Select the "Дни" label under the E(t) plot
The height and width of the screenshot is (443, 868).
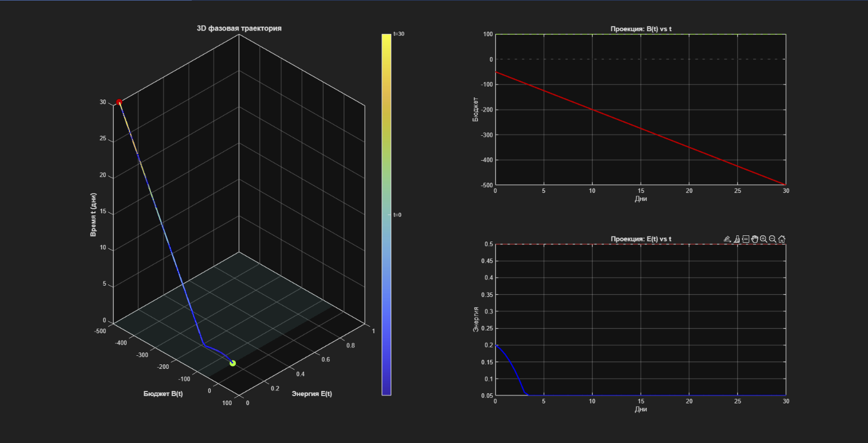click(641, 409)
